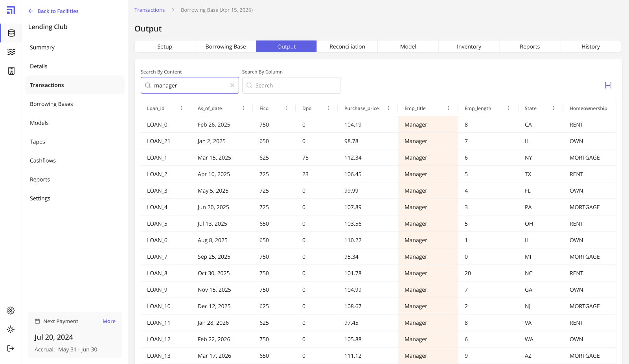Click the building icon in left rail

coord(11,71)
